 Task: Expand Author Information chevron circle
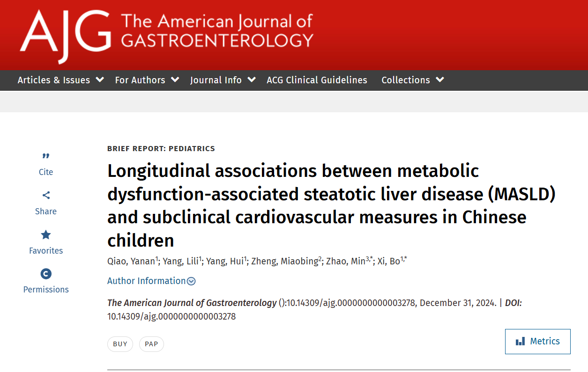[x=191, y=281]
